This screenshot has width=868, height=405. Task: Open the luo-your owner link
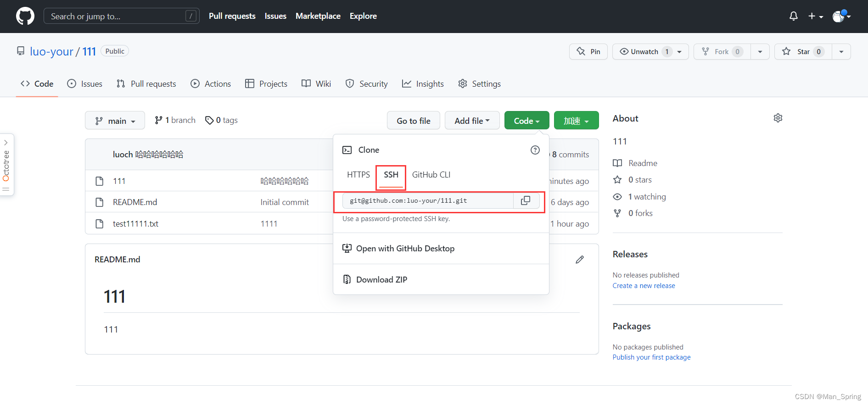point(51,51)
